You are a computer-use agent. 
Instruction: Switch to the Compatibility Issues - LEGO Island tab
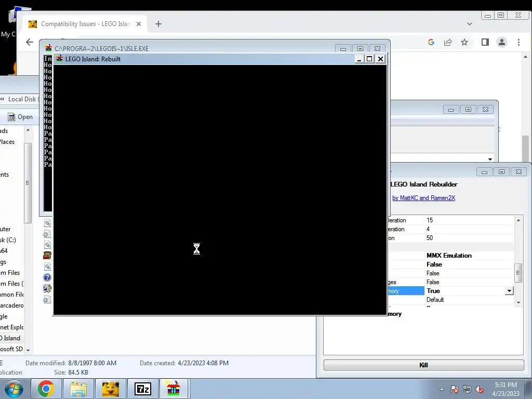click(x=85, y=24)
